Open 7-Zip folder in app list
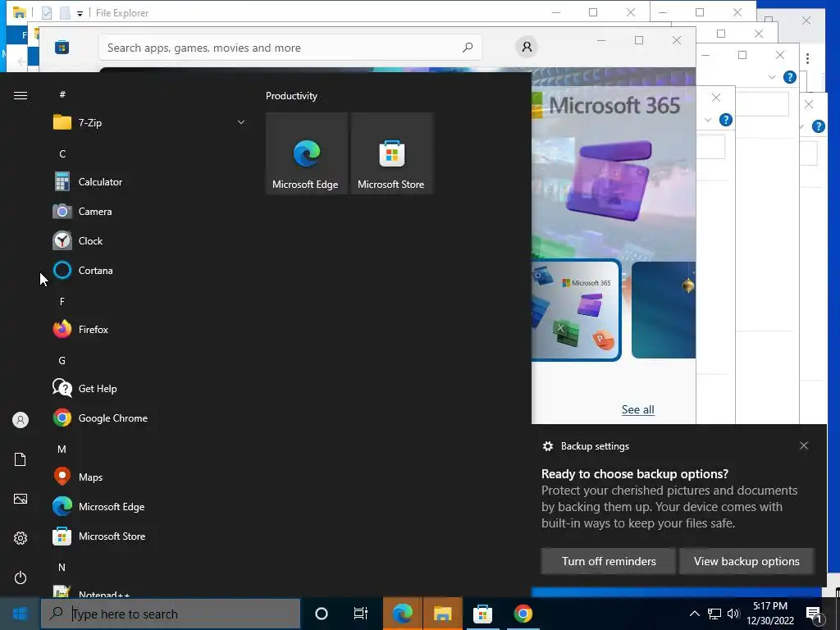Screen dimensions: 840x630 point(149,123)
